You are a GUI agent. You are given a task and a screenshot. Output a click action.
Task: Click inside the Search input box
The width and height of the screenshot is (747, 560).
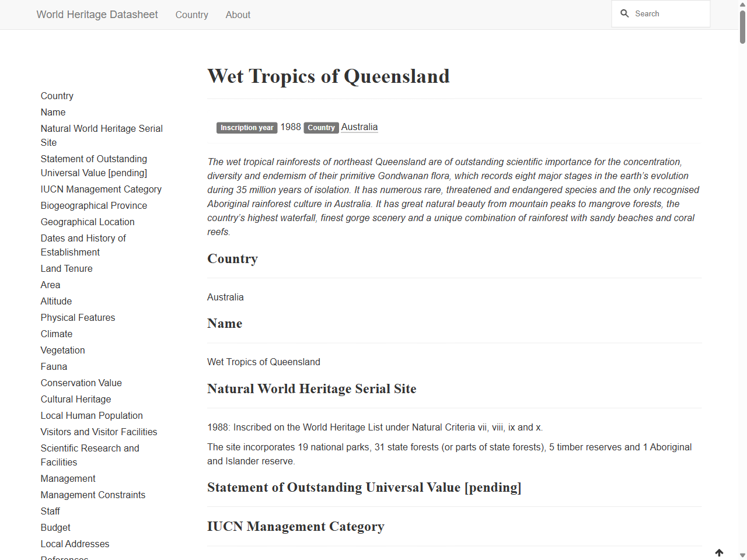click(665, 13)
